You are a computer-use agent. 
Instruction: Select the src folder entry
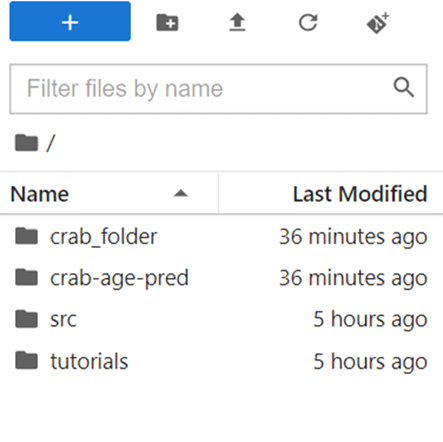click(x=221, y=319)
